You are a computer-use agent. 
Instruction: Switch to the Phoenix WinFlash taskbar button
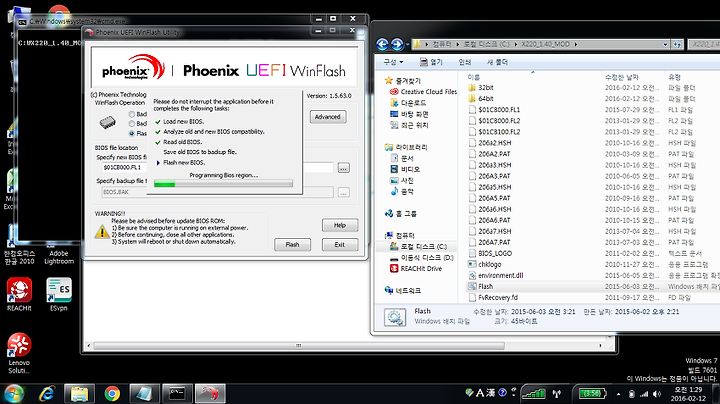click(210, 394)
